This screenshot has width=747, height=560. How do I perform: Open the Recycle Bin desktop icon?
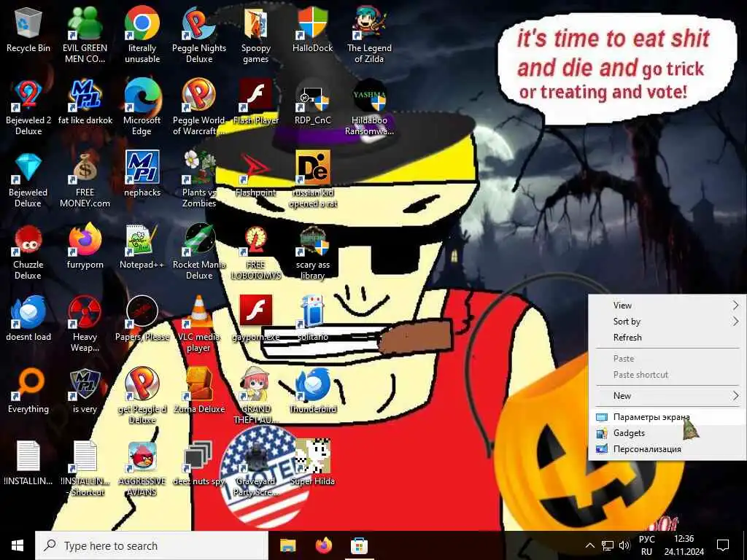tap(28, 24)
